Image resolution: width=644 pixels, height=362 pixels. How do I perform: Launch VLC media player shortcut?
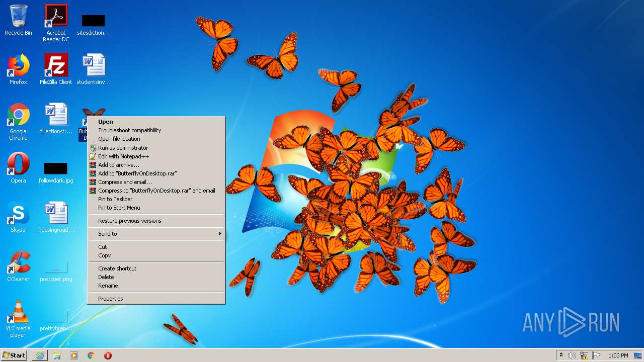point(18,319)
